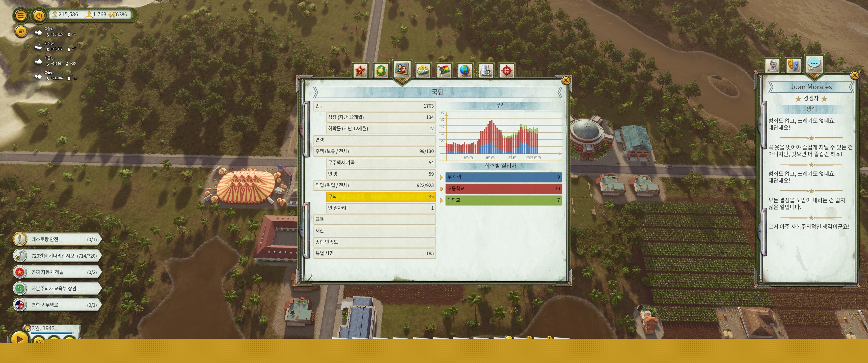The height and width of the screenshot is (363, 868).
Task: Open the globe foreign relations tab
Action: pyautogui.click(x=465, y=71)
